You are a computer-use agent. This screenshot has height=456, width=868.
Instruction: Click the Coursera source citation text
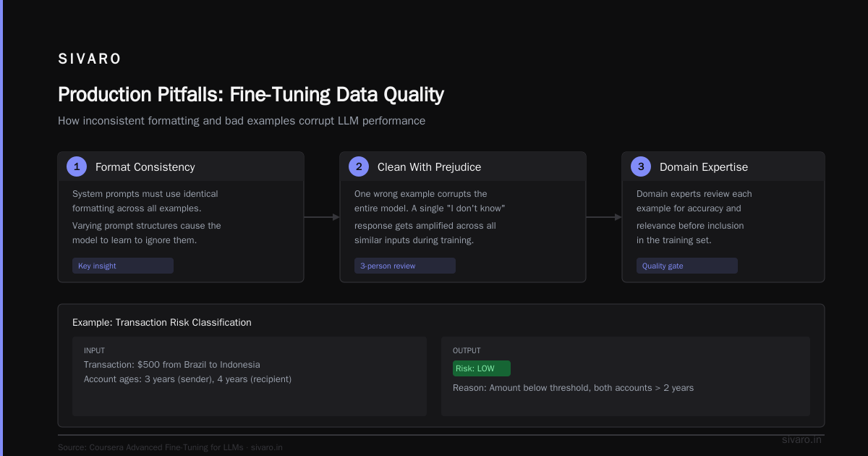[x=170, y=447]
